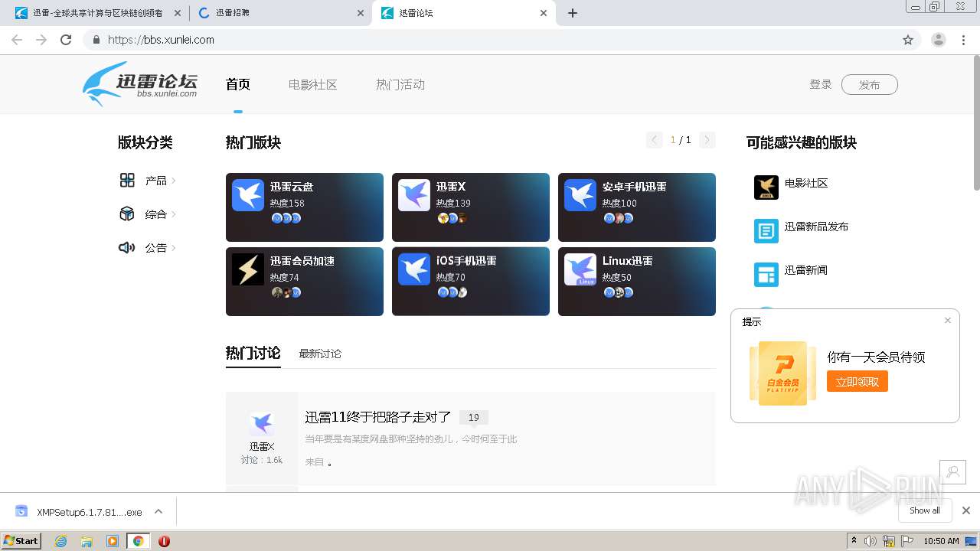
Task: Click the 产品 category grid icon
Action: (127, 181)
